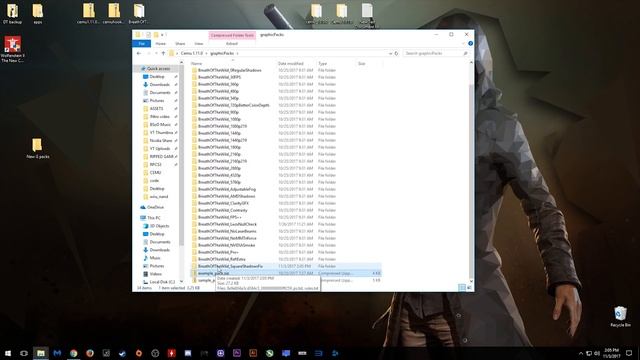The width and height of the screenshot is (640, 360).
Task: Select the Compressed Folder Tools contextual tab
Action: (x=232, y=36)
